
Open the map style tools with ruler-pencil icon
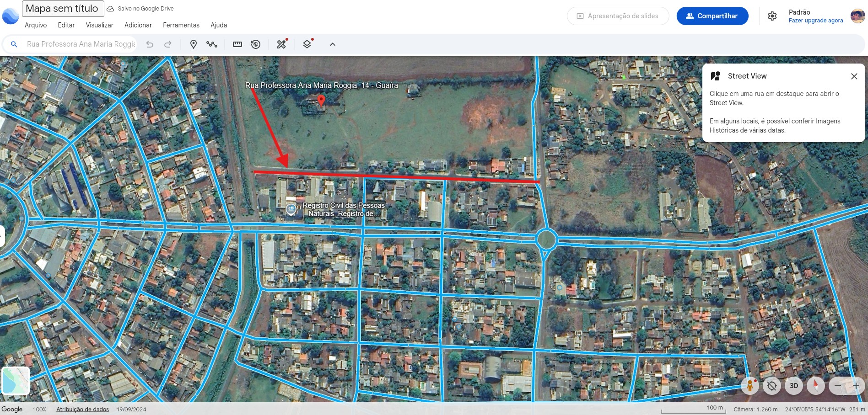click(x=281, y=44)
